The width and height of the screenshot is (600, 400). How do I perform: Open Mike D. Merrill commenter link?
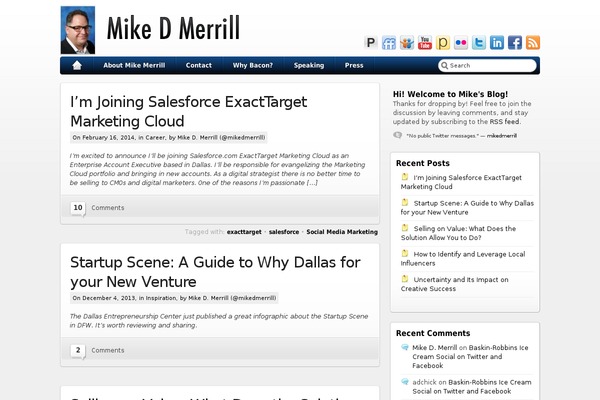pyautogui.click(x=435, y=348)
